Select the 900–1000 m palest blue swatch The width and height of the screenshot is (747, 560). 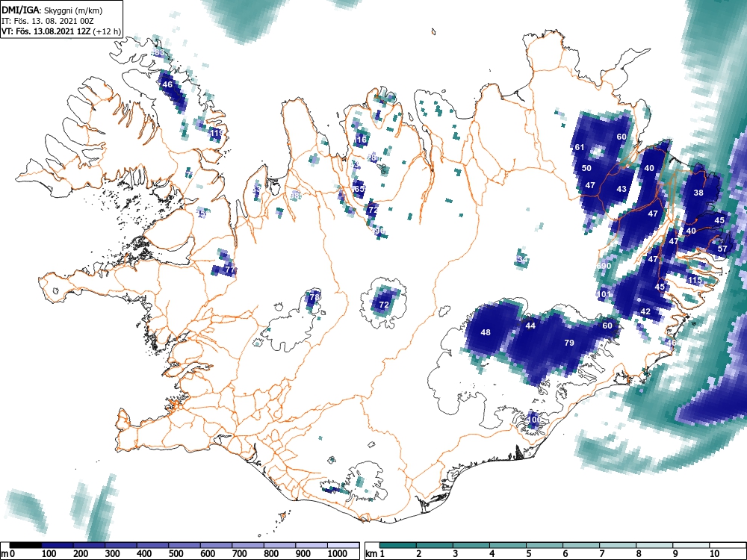tap(312, 545)
